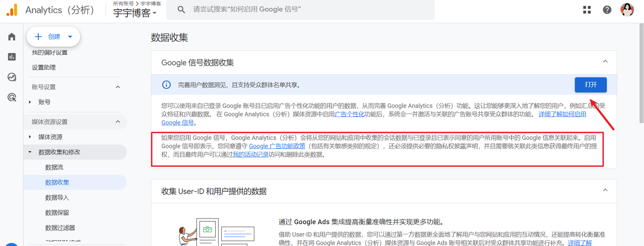Viewport: 644px width, 246px height.
Task: Open the Advertising icon in left rail
Action: point(12,97)
